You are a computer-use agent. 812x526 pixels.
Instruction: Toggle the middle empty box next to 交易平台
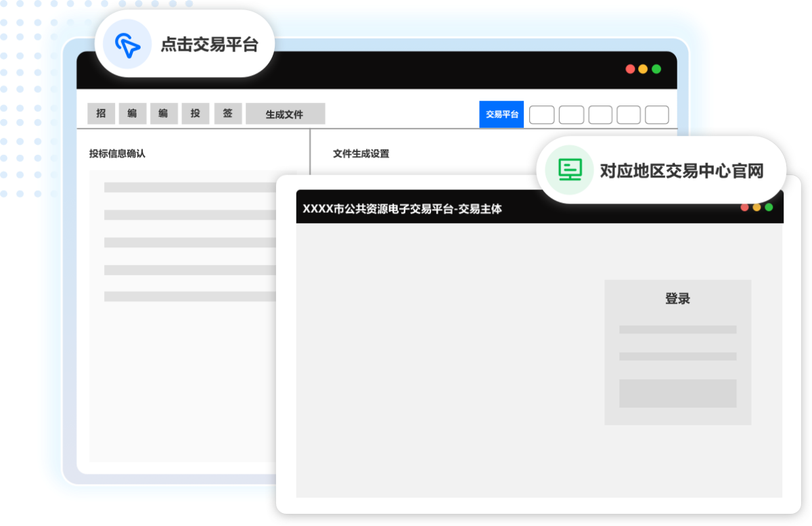coord(599,114)
